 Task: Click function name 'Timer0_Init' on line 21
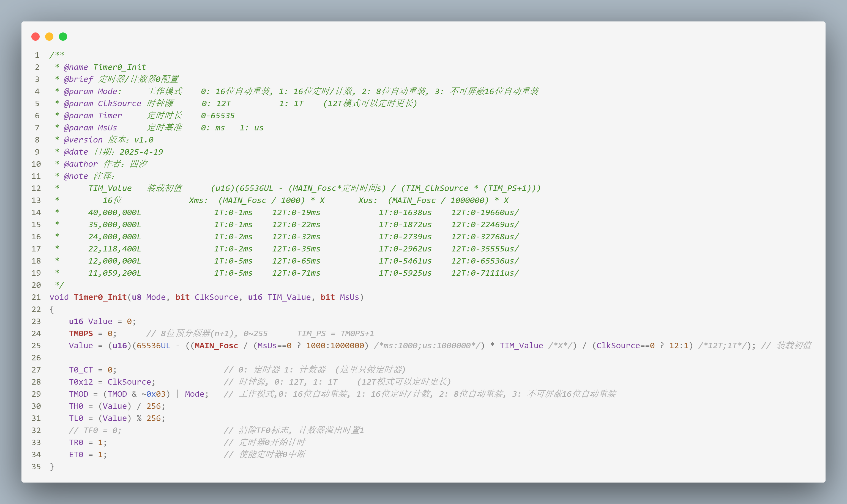[100, 297]
